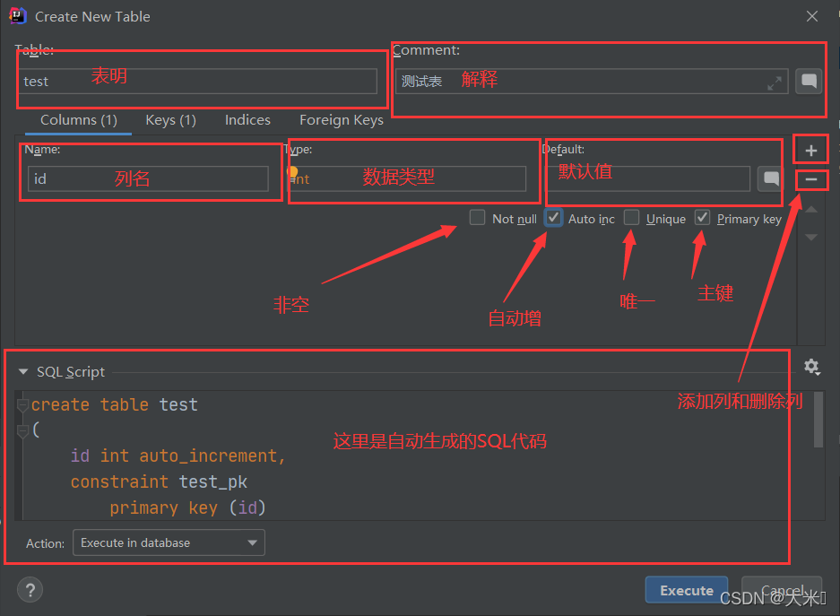Click the add column plus icon

811,151
